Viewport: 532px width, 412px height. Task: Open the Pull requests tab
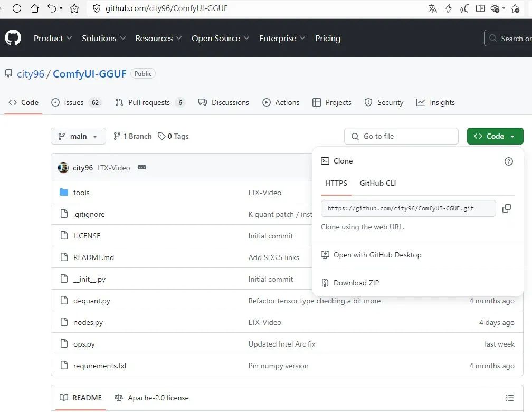click(x=150, y=102)
